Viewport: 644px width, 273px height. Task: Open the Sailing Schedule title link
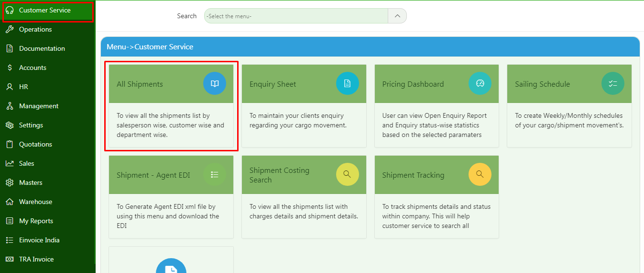[x=542, y=84]
